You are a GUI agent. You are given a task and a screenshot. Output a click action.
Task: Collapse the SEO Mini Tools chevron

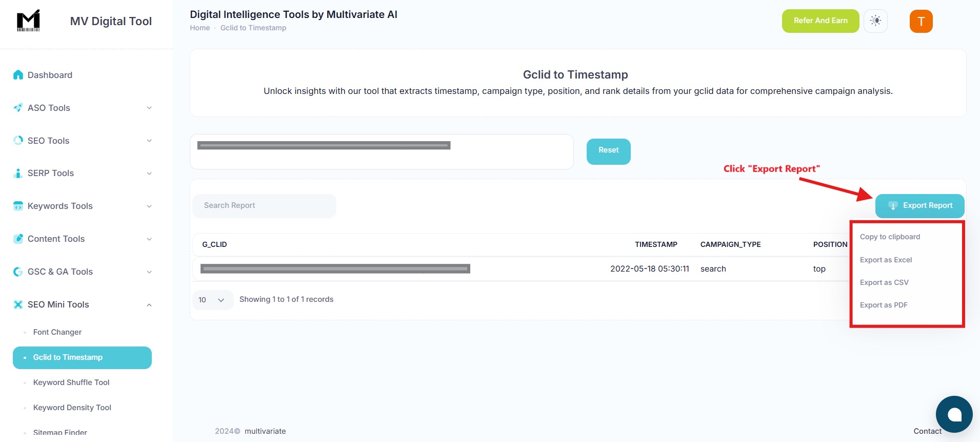click(149, 305)
